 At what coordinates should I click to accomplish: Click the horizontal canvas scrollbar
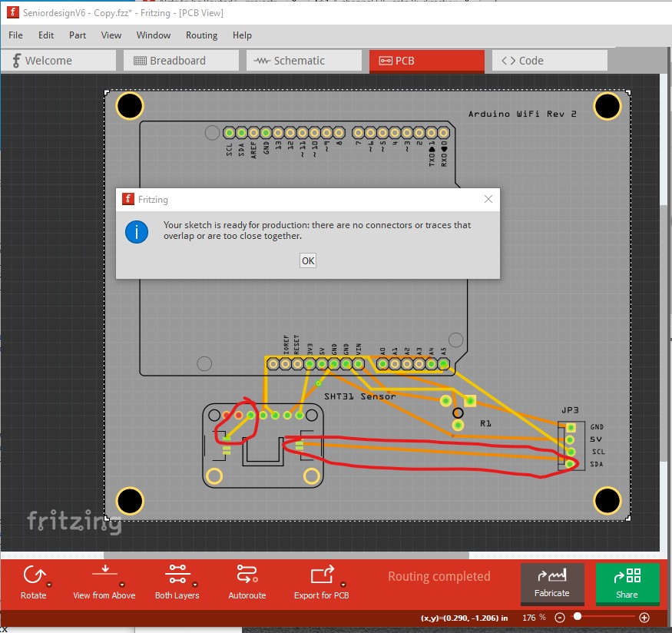[x=286, y=555]
